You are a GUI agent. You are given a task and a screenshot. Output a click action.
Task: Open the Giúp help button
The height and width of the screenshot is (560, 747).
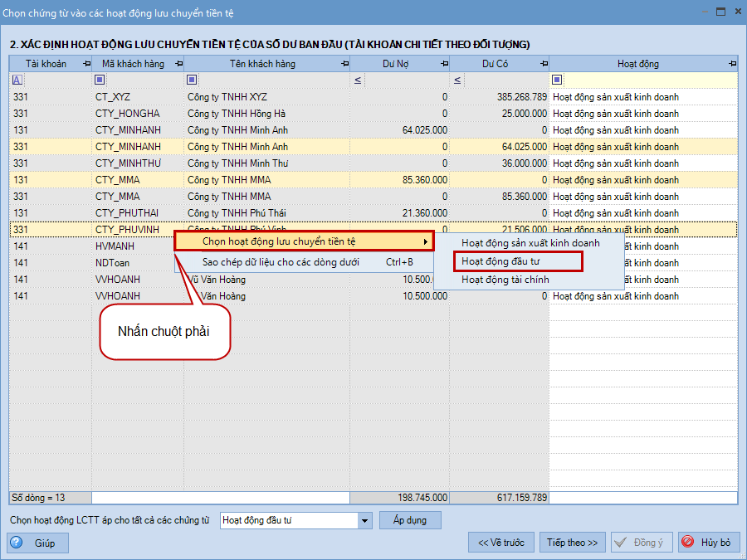(37, 543)
